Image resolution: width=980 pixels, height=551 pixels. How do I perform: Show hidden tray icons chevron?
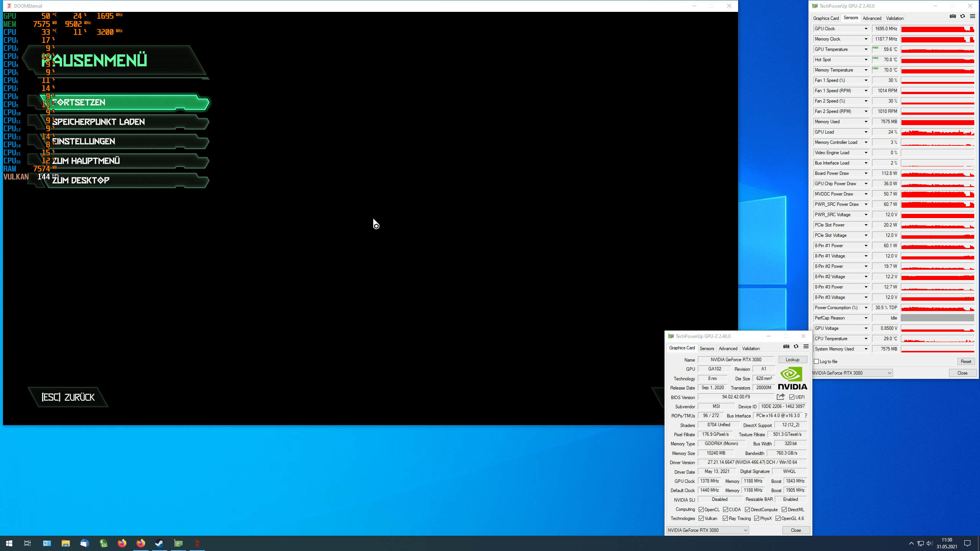[911, 544]
